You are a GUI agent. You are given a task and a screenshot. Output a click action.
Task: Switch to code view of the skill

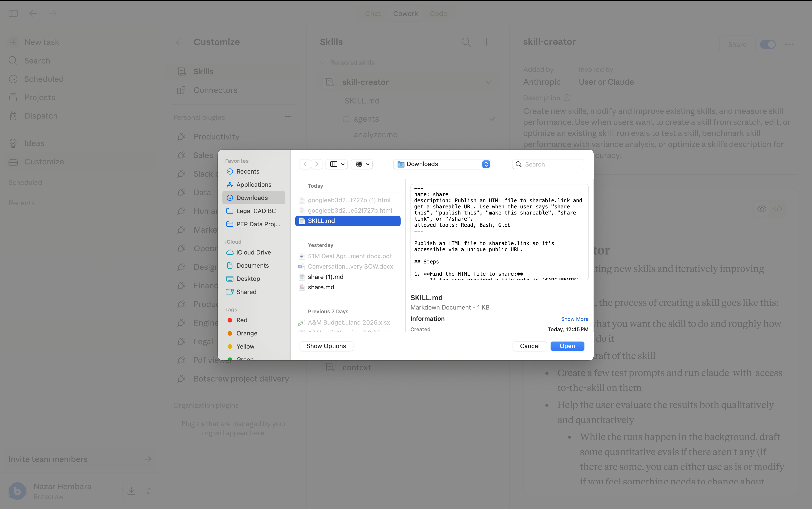[x=778, y=209]
